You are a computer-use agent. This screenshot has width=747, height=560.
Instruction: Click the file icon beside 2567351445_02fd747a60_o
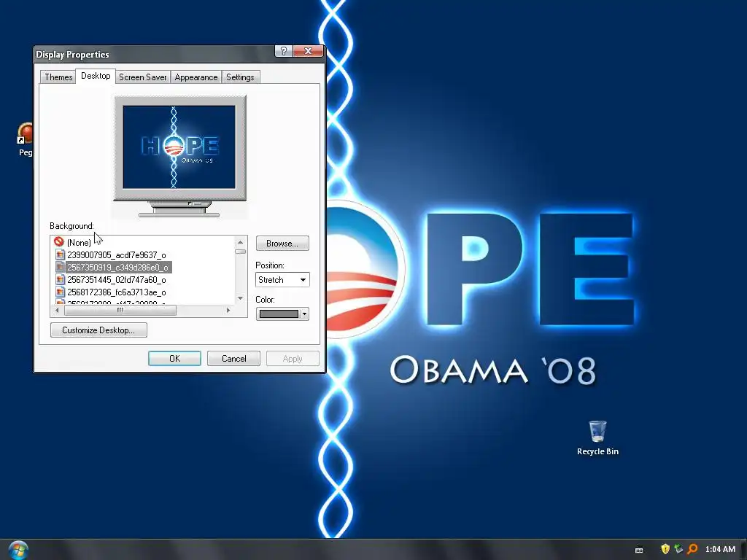[60, 279]
